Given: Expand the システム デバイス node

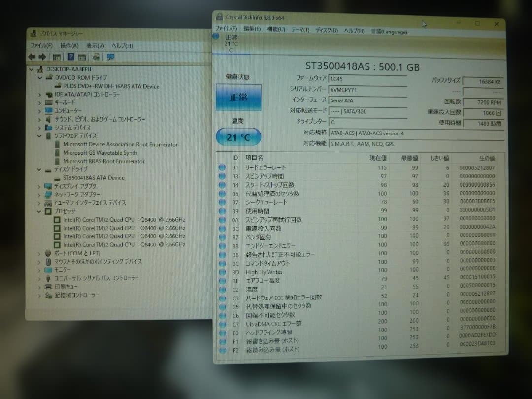Looking at the screenshot, I should 40,128.
